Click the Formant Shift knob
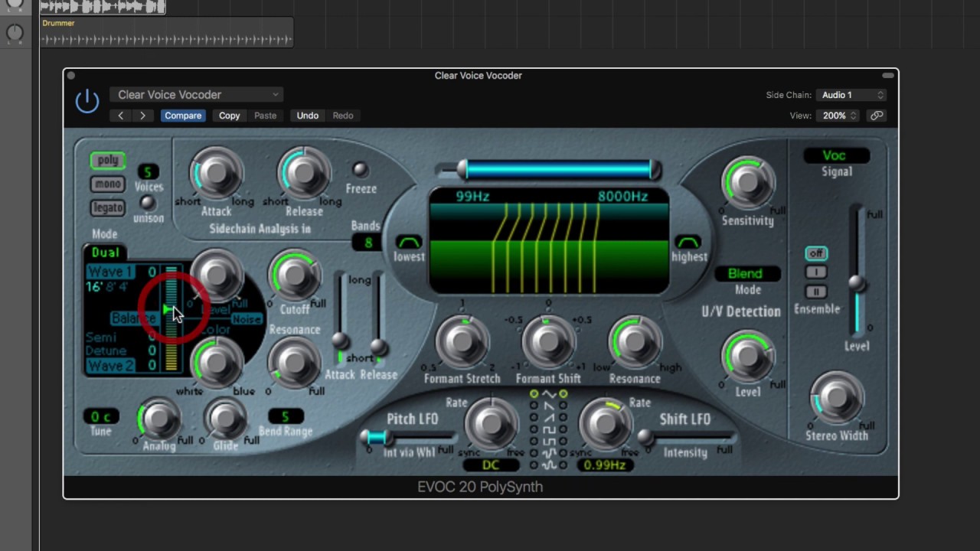The height and width of the screenshot is (551, 980). tap(548, 341)
